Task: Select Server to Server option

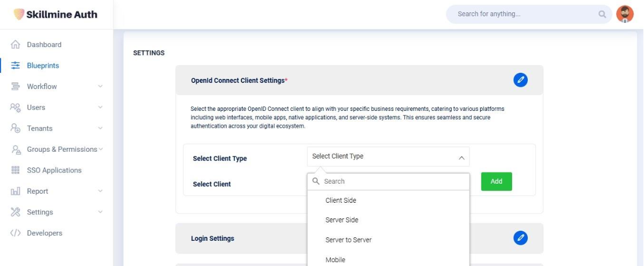Action: pos(348,240)
